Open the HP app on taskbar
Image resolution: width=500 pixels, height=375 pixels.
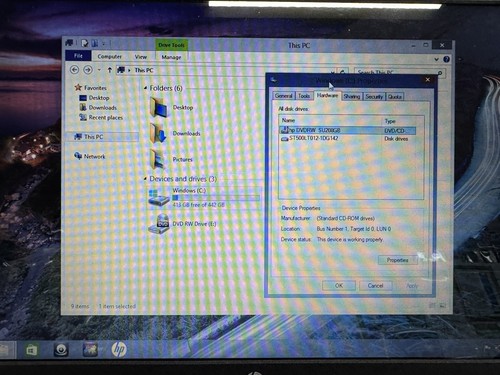coord(119,349)
